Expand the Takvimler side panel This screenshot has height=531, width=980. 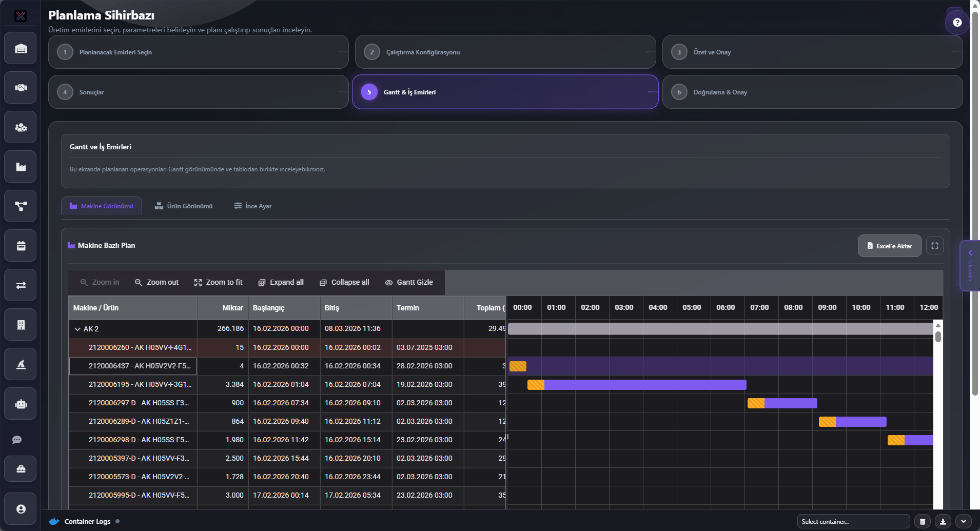(x=970, y=265)
